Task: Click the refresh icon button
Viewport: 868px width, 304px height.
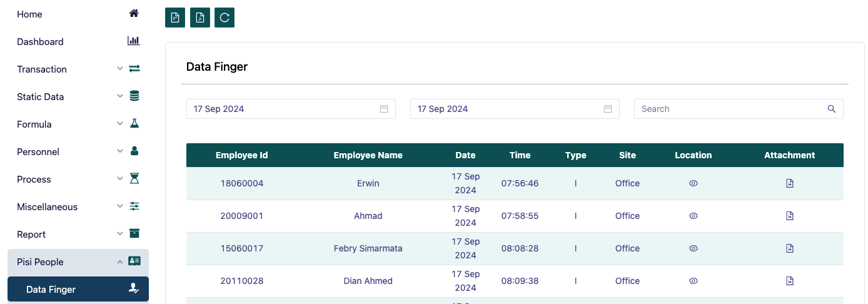Action: click(225, 18)
